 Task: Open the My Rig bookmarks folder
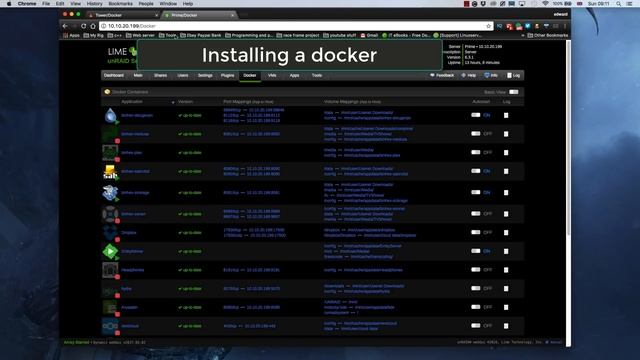93,36
